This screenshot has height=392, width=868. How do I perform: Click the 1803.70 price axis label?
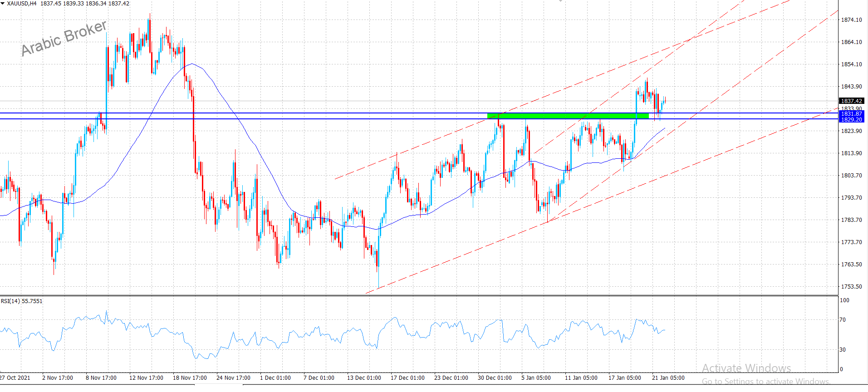pos(852,176)
